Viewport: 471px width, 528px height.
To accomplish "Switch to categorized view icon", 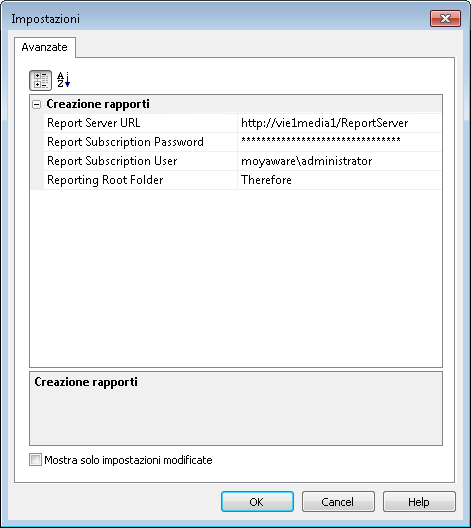I will tap(40, 80).
